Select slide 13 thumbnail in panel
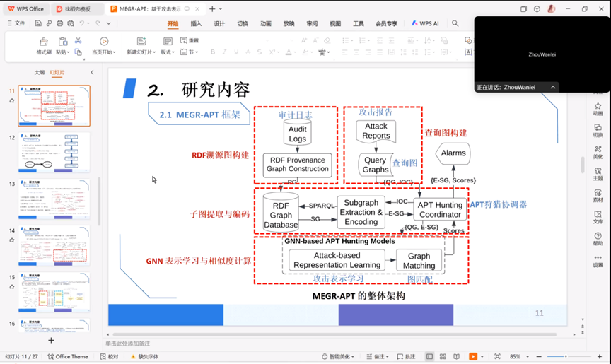Screen dimensions: 611x364 [54, 198]
